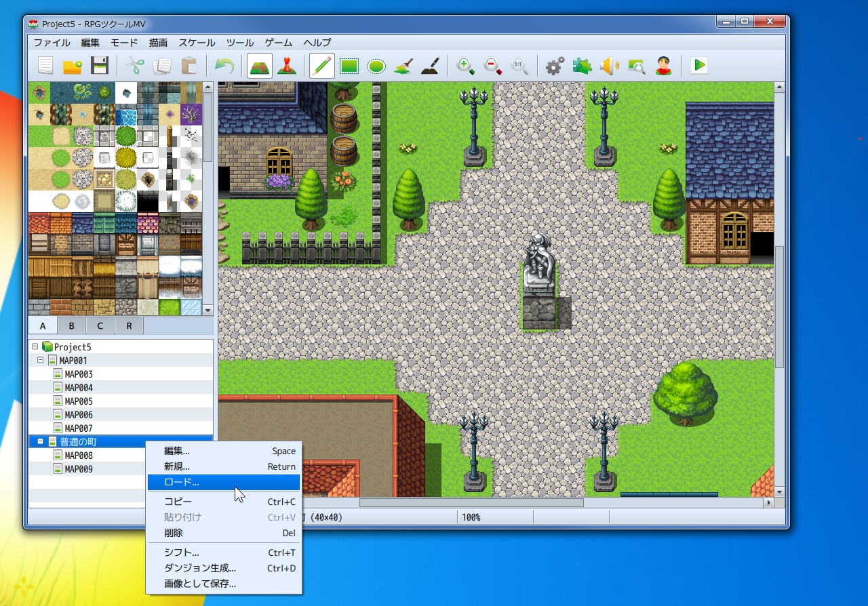The height and width of the screenshot is (606, 868).
Task: Switch to tileset tab B
Action: pyautogui.click(x=71, y=326)
